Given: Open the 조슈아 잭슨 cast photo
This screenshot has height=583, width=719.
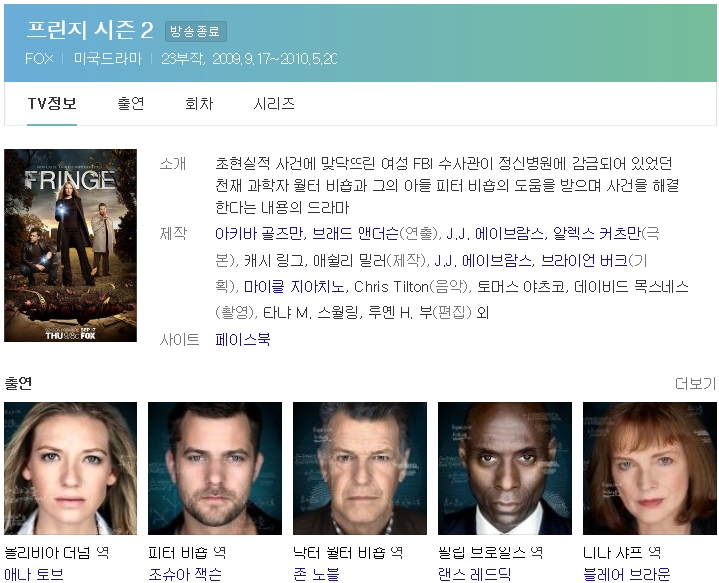Looking at the screenshot, I should click(x=214, y=468).
